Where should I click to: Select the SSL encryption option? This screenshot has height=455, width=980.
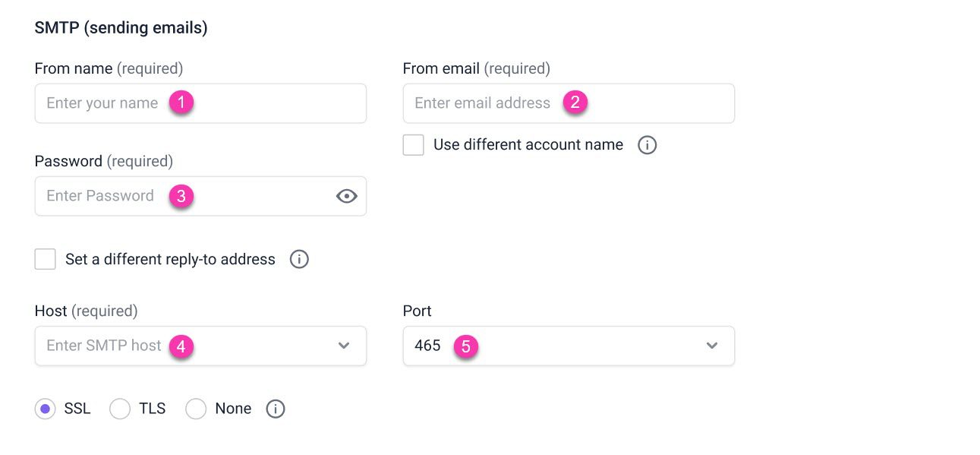(x=44, y=409)
